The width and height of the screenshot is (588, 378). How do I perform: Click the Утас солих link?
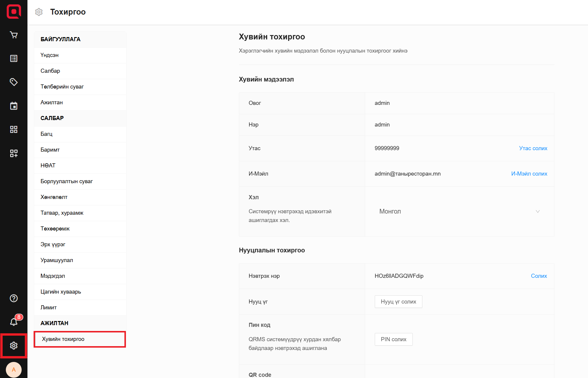tap(533, 148)
